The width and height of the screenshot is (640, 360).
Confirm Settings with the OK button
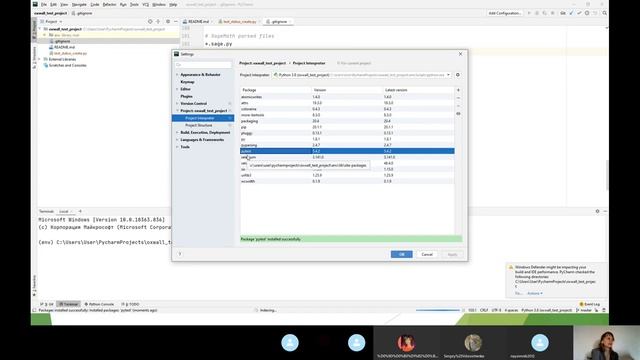tap(401, 254)
